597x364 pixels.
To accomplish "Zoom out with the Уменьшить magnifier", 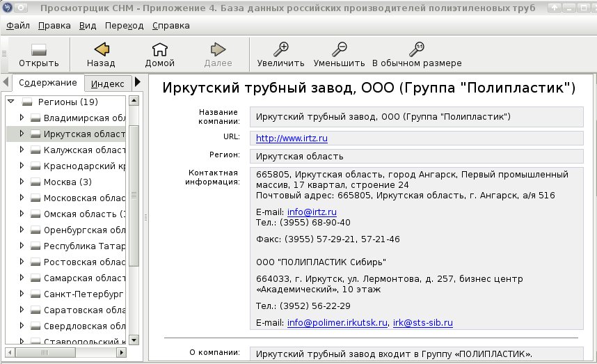I will click(x=339, y=49).
